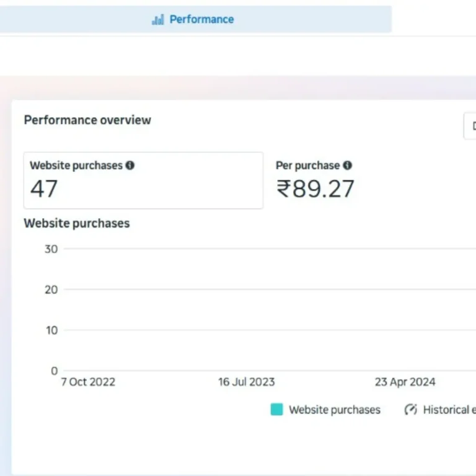Click the bar chart icon beside Performance

click(x=158, y=20)
